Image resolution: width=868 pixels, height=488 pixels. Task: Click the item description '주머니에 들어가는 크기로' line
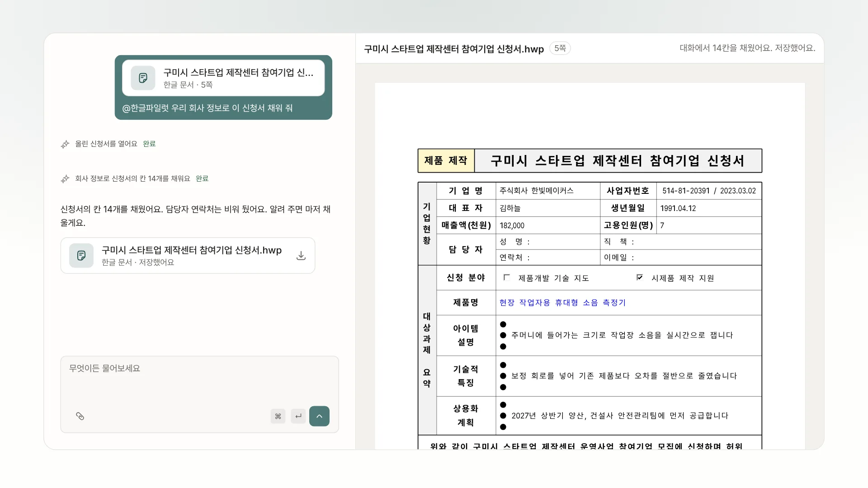click(622, 335)
